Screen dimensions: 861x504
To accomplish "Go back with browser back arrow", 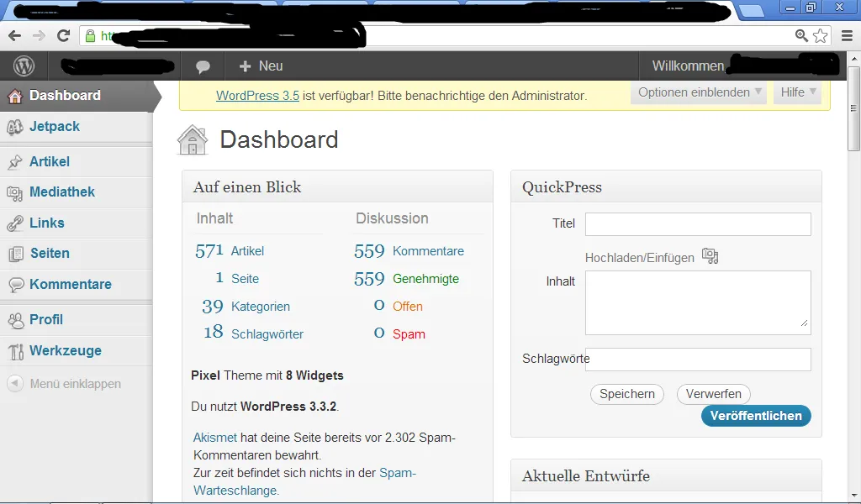I will click(15, 36).
